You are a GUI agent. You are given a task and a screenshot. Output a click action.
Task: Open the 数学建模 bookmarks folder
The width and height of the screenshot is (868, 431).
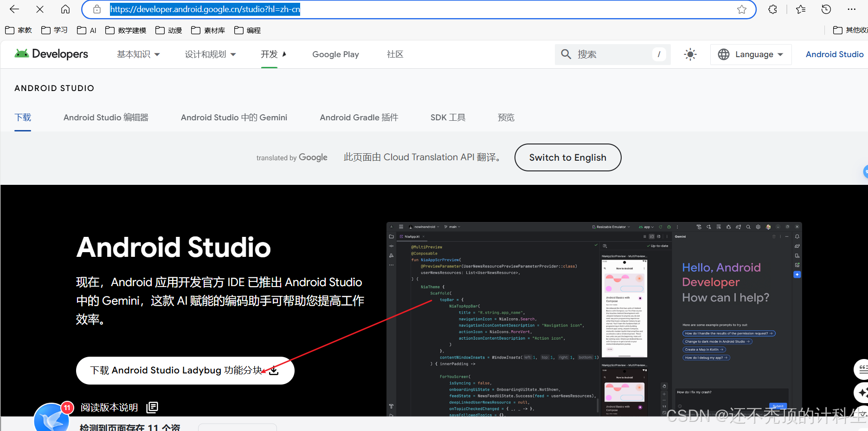pyautogui.click(x=126, y=30)
